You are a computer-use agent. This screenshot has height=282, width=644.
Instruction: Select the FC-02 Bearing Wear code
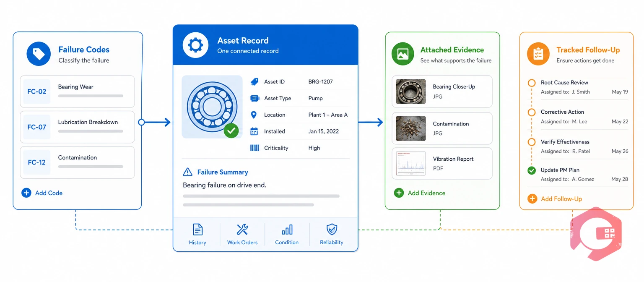click(77, 91)
